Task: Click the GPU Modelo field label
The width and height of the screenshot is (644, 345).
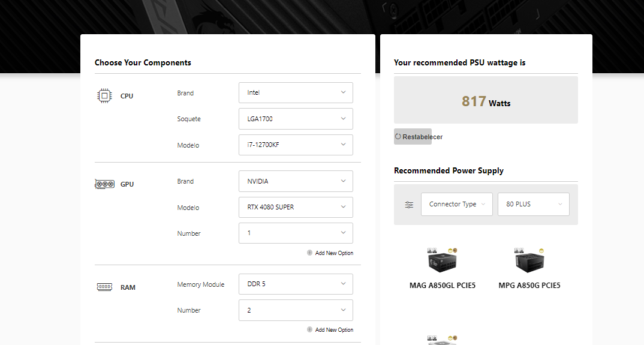Action: pyautogui.click(x=188, y=208)
